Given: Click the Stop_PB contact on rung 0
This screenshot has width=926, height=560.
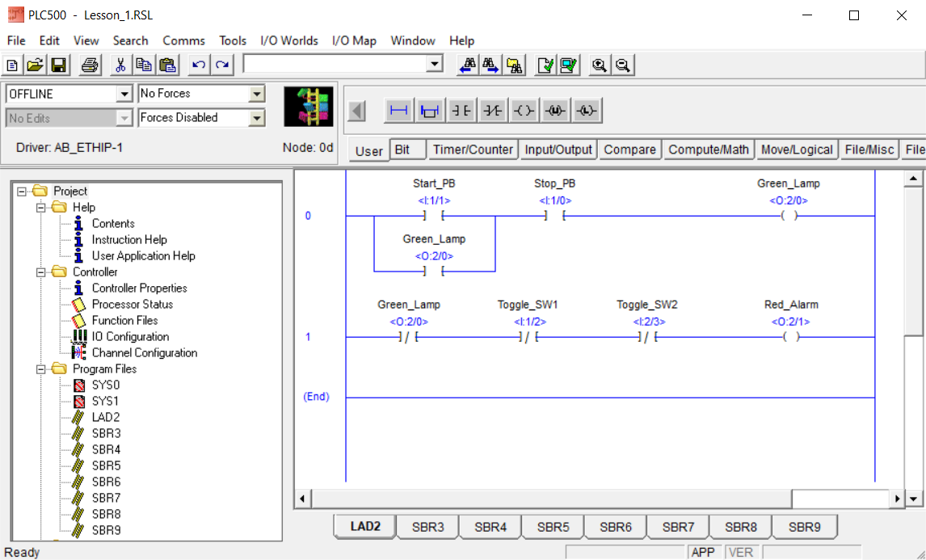Looking at the screenshot, I should (554, 217).
